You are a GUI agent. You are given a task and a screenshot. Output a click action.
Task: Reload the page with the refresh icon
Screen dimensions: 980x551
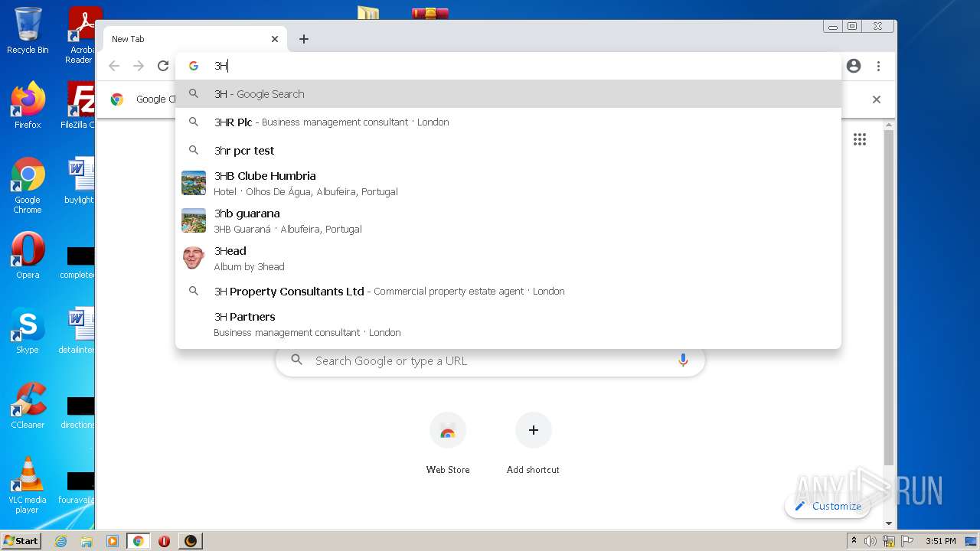coord(163,66)
